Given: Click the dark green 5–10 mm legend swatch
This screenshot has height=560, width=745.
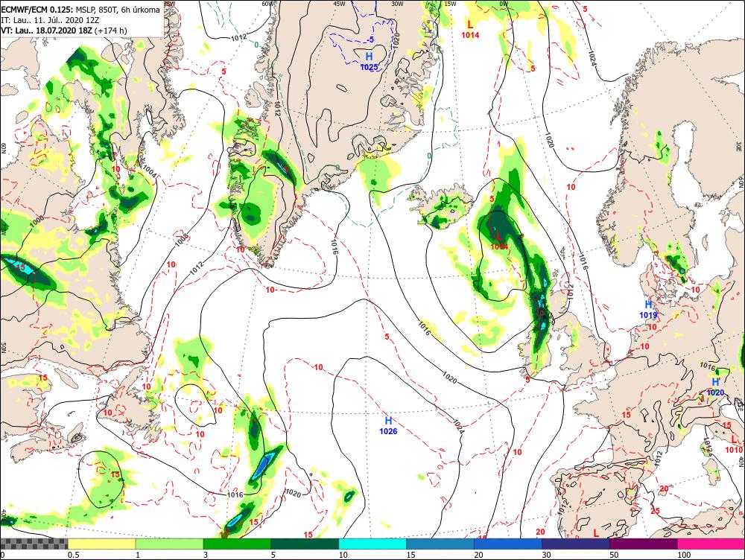Looking at the screenshot, I should coord(305,544).
